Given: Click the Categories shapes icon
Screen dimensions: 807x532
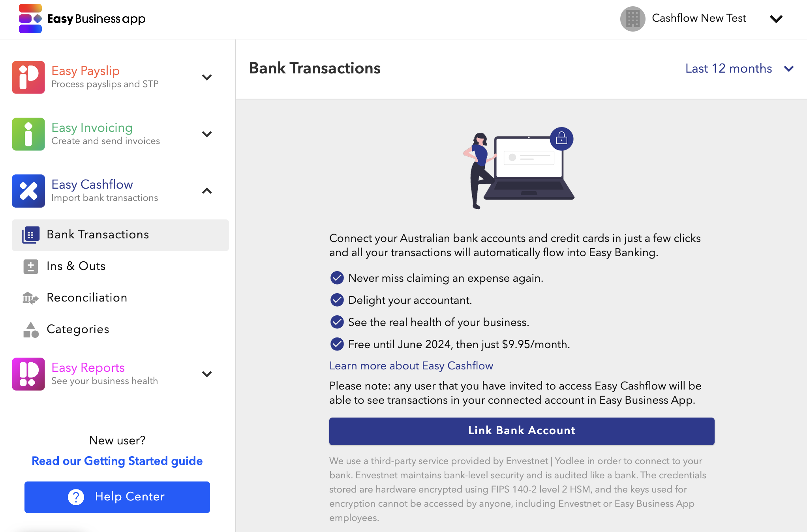Looking at the screenshot, I should coord(30,330).
